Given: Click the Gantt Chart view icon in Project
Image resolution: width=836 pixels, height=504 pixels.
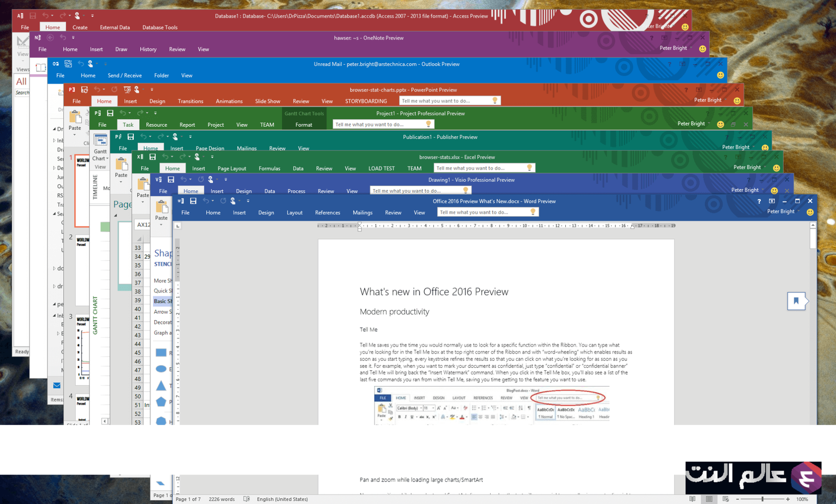Looking at the screenshot, I should pos(100,139).
